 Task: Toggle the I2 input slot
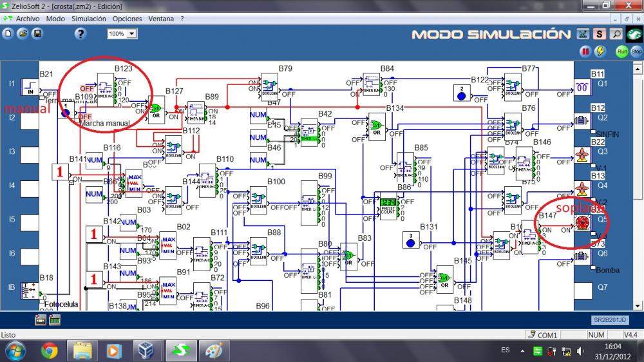click(30, 121)
